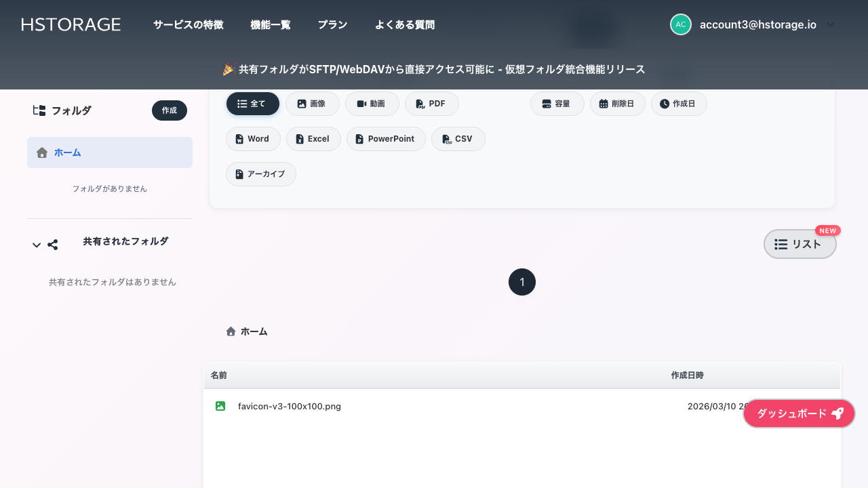Image resolution: width=868 pixels, height=488 pixels.
Task: Click the フォルダがありません message
Action: [x=110, y=188]
